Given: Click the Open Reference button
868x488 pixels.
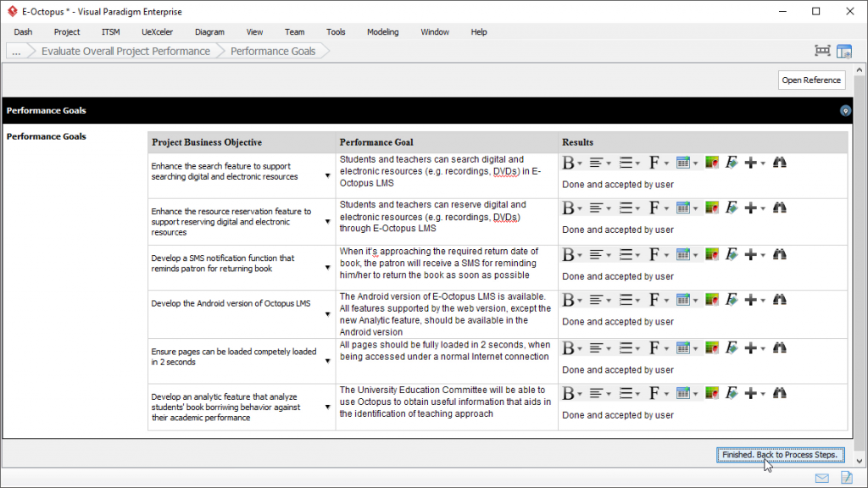Looking at the screenshot, I should (x=811, y=80).
